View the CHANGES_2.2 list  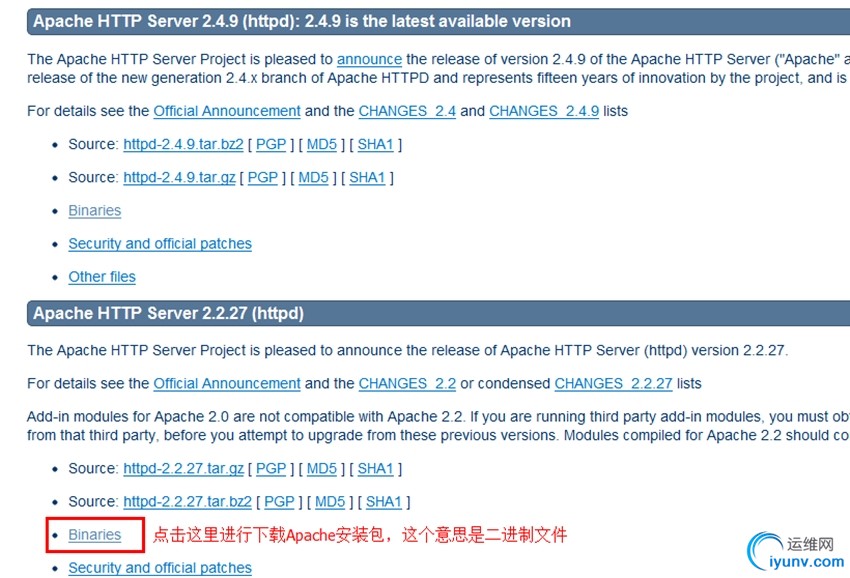tap(407, 384)
